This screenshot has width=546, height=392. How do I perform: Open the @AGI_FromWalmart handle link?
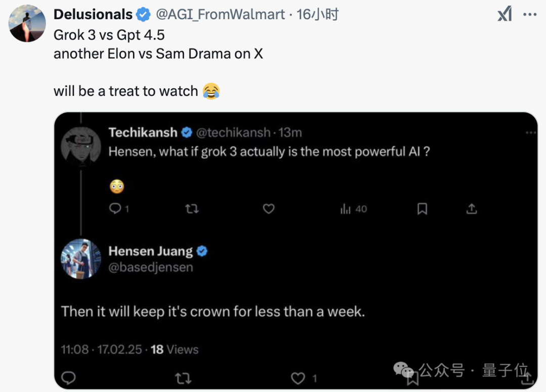pos(220,14)
